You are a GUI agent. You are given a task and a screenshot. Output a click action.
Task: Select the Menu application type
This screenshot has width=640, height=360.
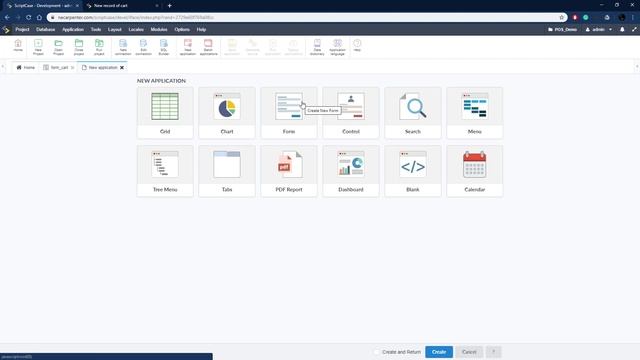pyautogui.click(x=475, y=113)
